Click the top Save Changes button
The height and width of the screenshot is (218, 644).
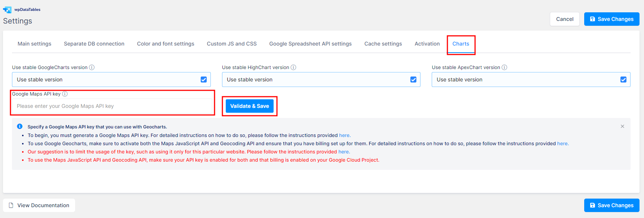coord(611,19)
